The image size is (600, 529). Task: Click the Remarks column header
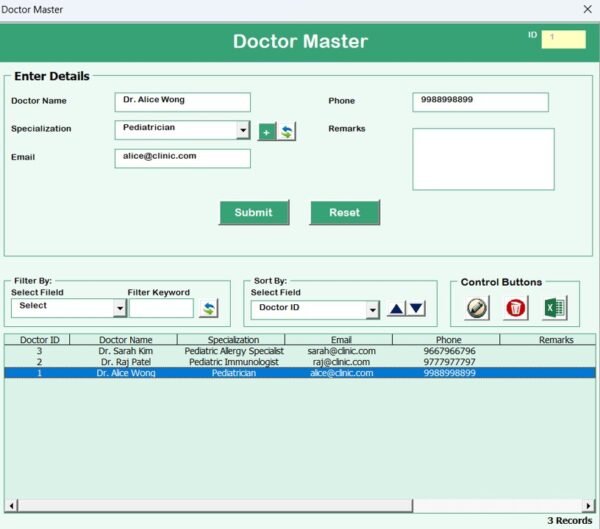pyautogui.click(x=548, y=340)
